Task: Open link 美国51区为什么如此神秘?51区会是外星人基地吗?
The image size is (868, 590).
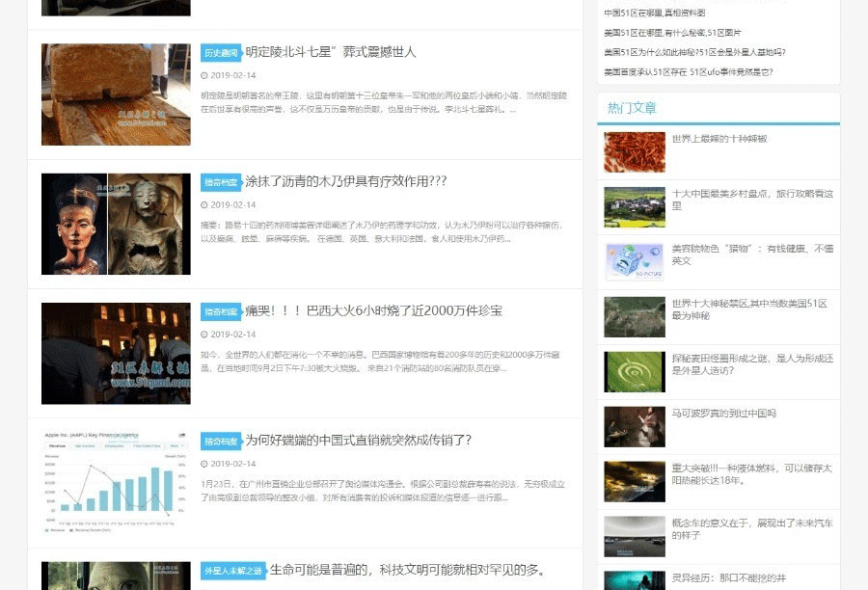Action: [694, 52]
